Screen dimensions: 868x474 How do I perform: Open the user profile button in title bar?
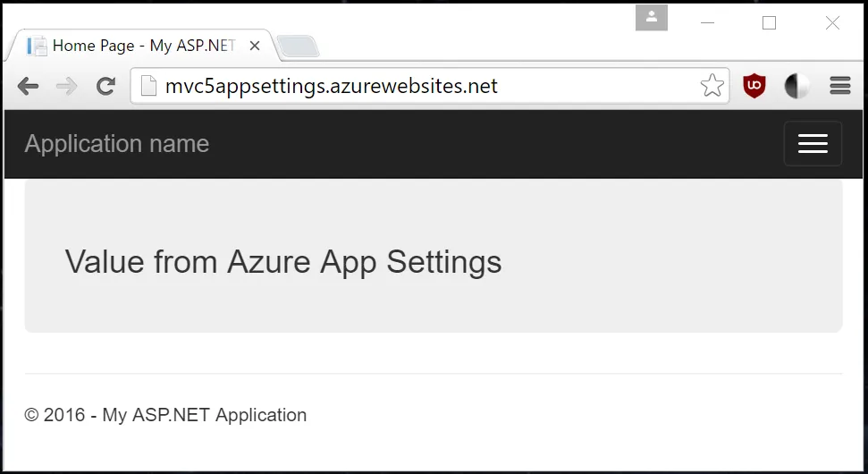click(652, 18)
